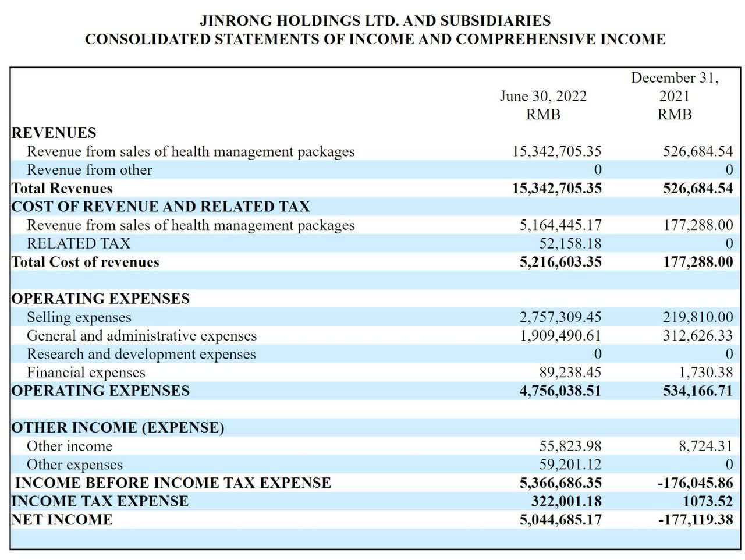This screenshot has width=745, height=560.
Task: Click the bold value 526,684.54 in Total Revenues
Action: 698,188
